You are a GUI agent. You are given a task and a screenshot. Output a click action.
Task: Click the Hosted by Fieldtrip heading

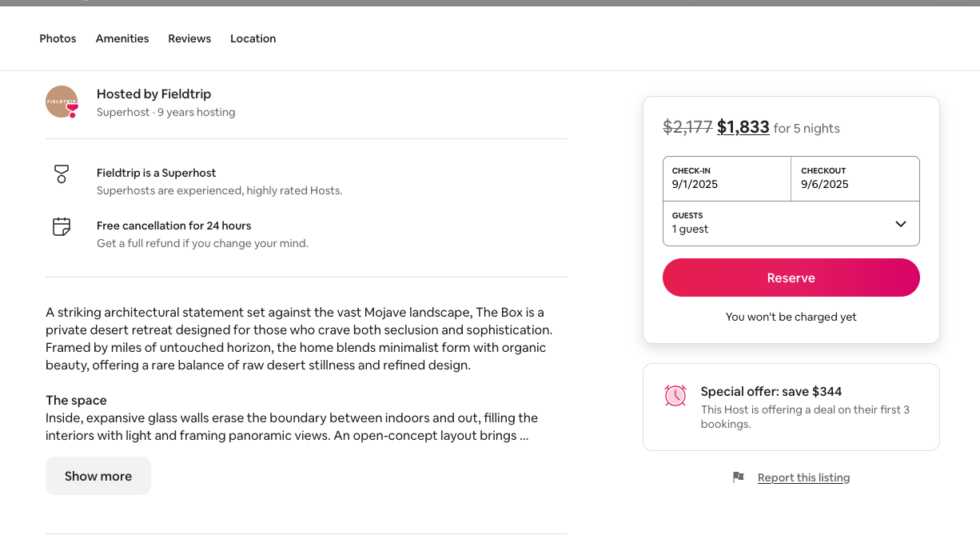coord(153,94)
